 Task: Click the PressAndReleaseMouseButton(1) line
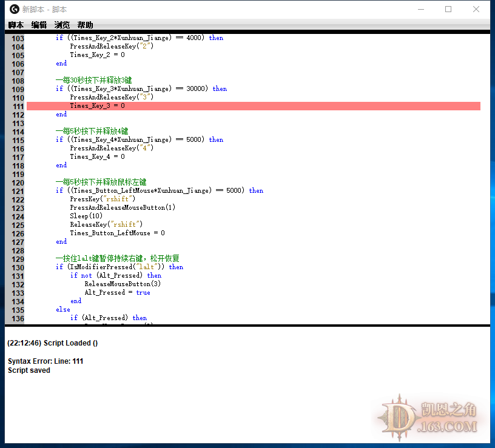pos(123,207)
